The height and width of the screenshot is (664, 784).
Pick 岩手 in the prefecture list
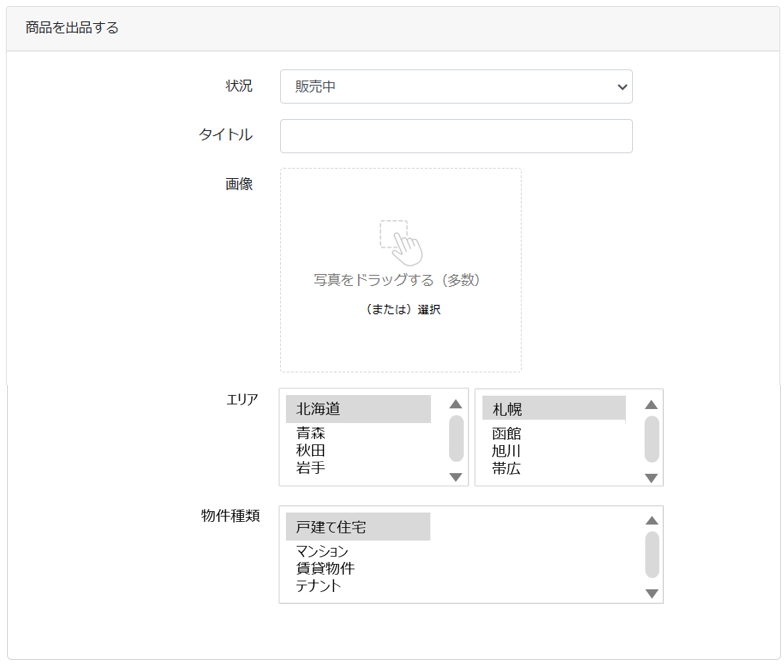point(311,468)
